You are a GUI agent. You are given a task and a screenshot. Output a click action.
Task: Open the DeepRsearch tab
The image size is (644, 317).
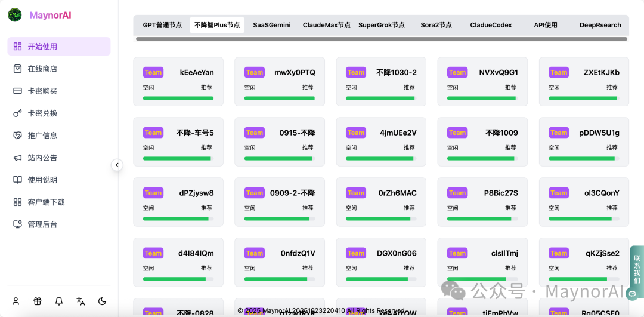point(600,25)
